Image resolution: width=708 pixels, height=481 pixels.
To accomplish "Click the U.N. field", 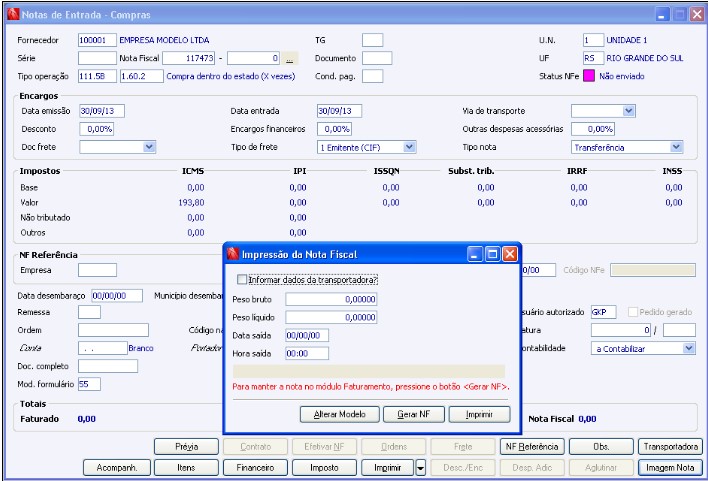I will [593, 40].
